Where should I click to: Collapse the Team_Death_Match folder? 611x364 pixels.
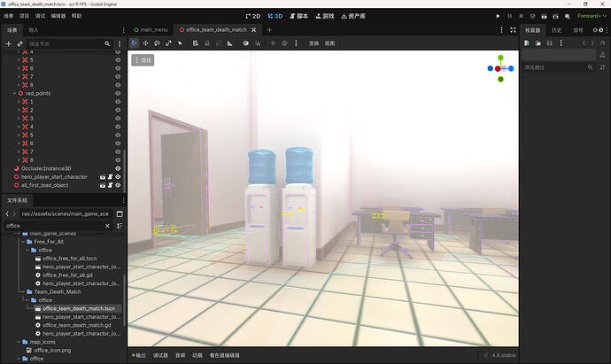pyautogui.click(x=24, y=291)
